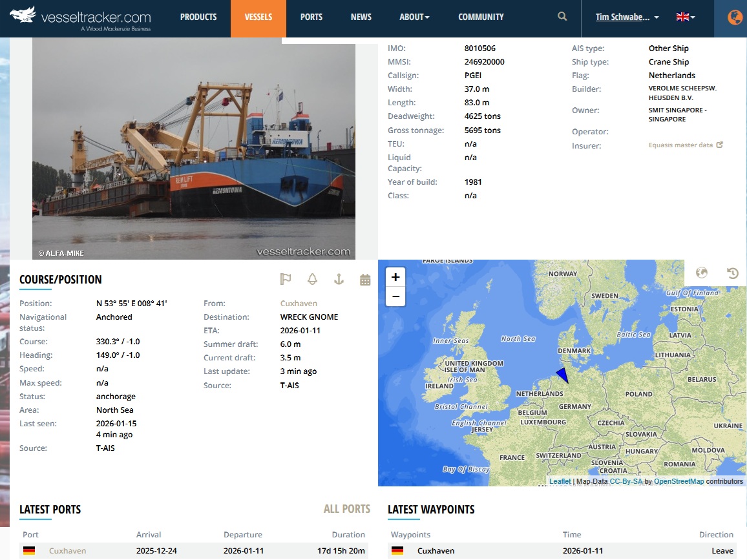This screenshot has width=747, height=560.
Task: Select the VESSELS tab
Action: (x=258, y=18)
